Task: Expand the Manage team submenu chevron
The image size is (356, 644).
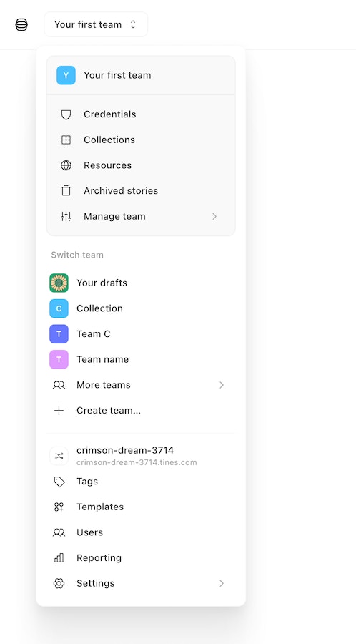Action: (x=214, y=216)
